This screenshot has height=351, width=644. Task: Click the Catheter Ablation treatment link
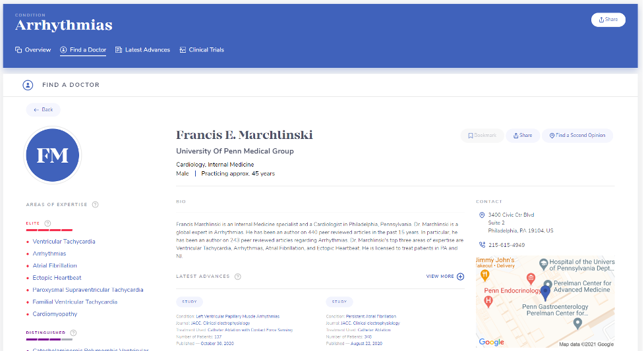pos(374,330)
